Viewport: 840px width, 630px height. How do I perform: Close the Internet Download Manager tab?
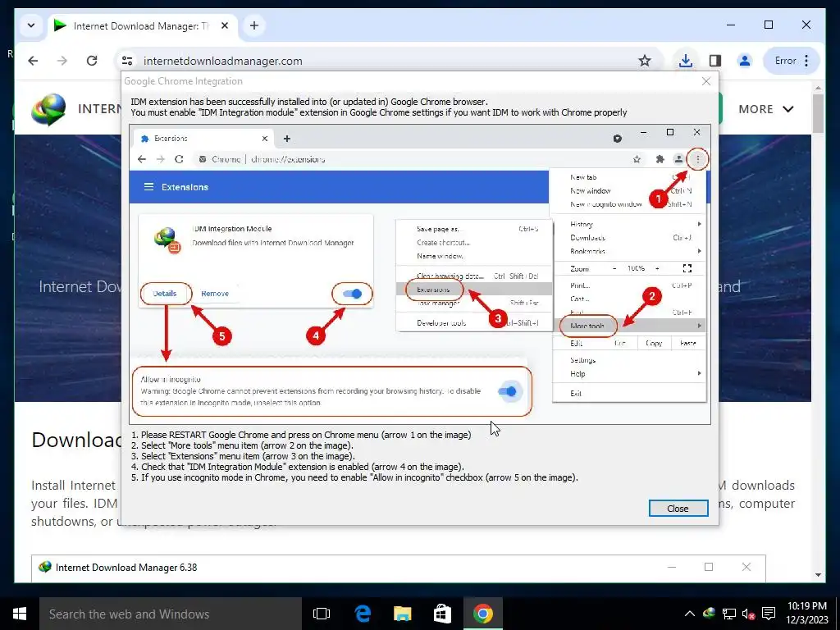225,25
